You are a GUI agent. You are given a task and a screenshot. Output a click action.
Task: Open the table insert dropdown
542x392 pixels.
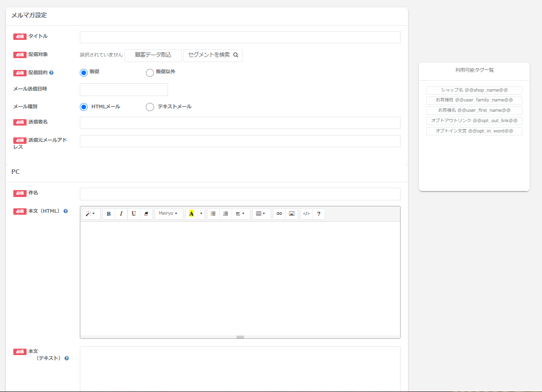click(261, 214)
